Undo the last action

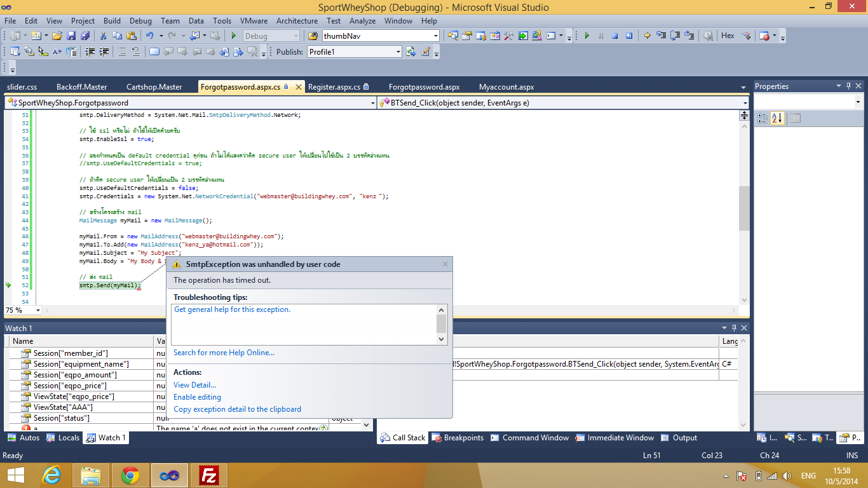click(x=149, y=36)
